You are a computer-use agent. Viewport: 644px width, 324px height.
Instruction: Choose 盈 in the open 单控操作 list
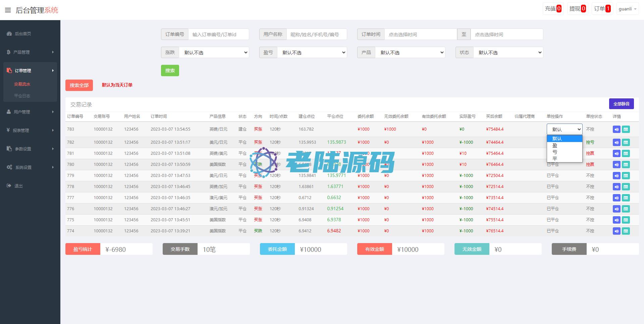[555, 145]
